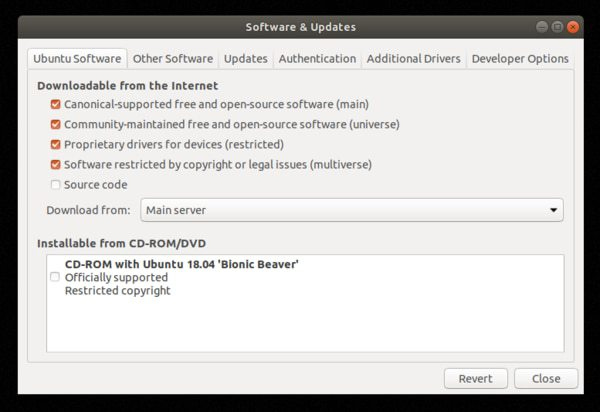This screenshot has height=412, width=600.
Task: Open the Updates tab
Action: [x=246, y=59]
